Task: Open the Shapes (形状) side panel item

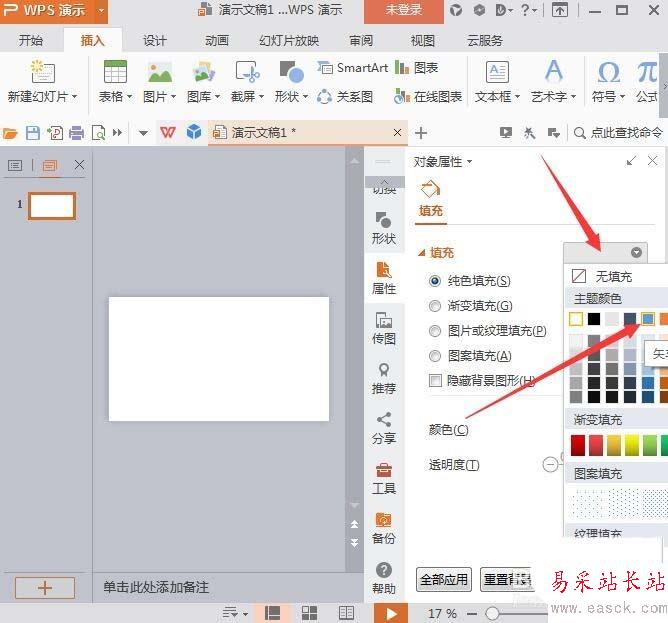Action: 383,228
